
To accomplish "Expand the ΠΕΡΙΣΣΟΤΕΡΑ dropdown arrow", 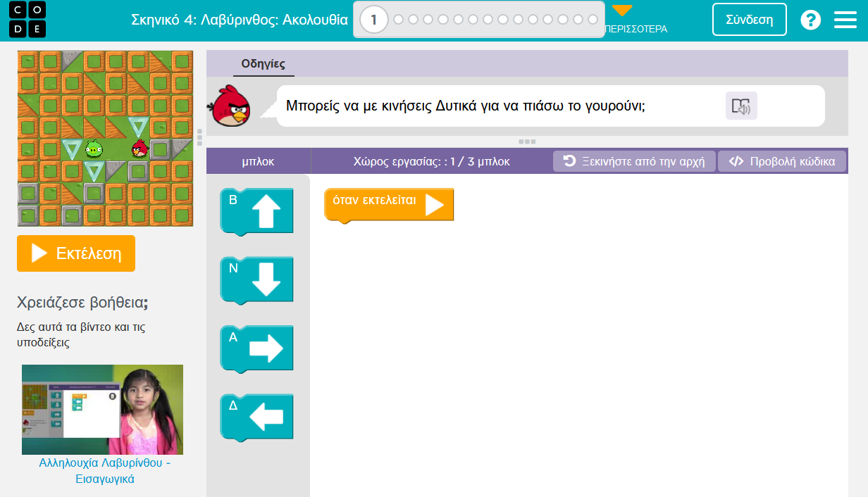I will point(622,11).
